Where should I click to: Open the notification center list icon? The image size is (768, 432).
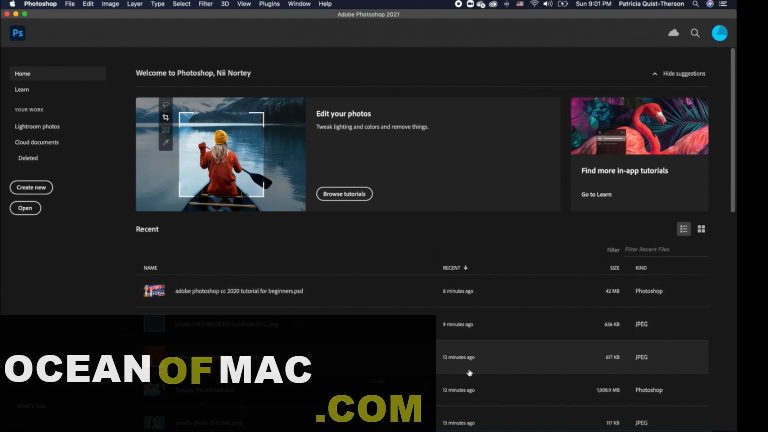point(723,4)
